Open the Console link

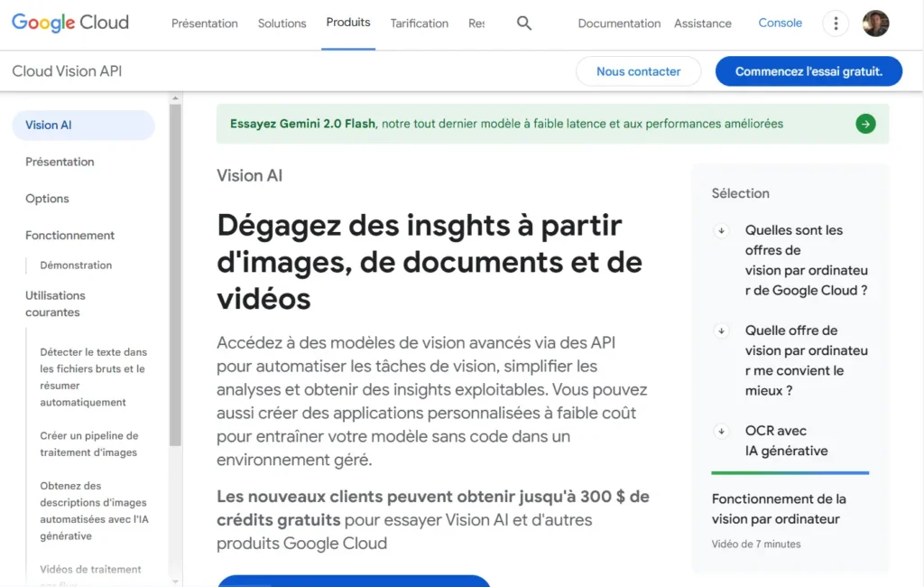click(780, 23)
